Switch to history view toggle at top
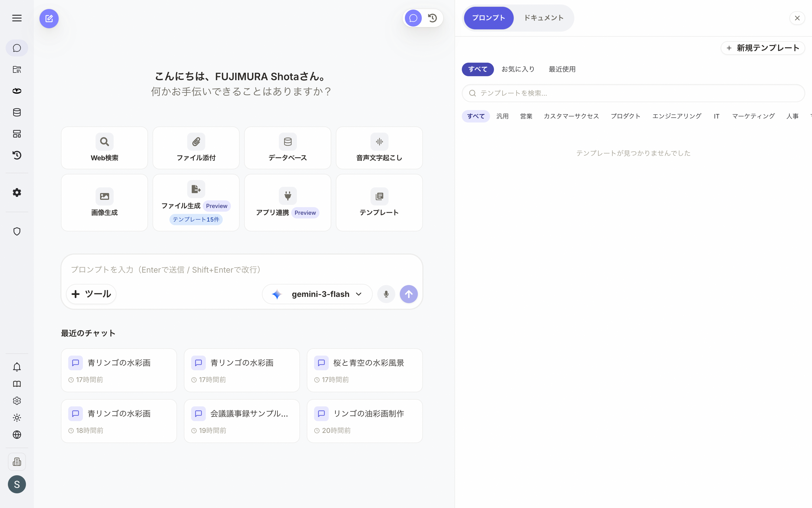Image resolution: width=812 pixels, height=508 pixels. click(x=433, y=18)
